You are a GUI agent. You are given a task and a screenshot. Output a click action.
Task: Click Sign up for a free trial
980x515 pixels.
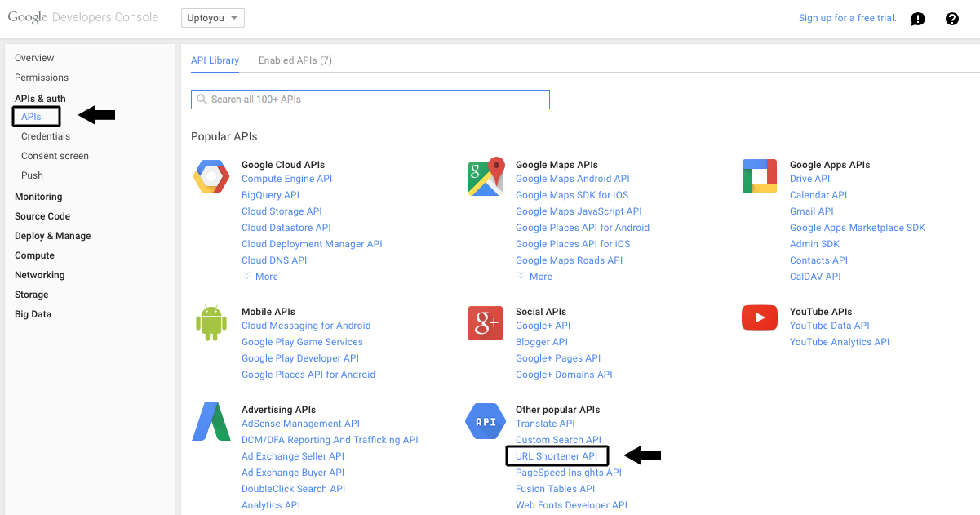click(x=848, y=18)
